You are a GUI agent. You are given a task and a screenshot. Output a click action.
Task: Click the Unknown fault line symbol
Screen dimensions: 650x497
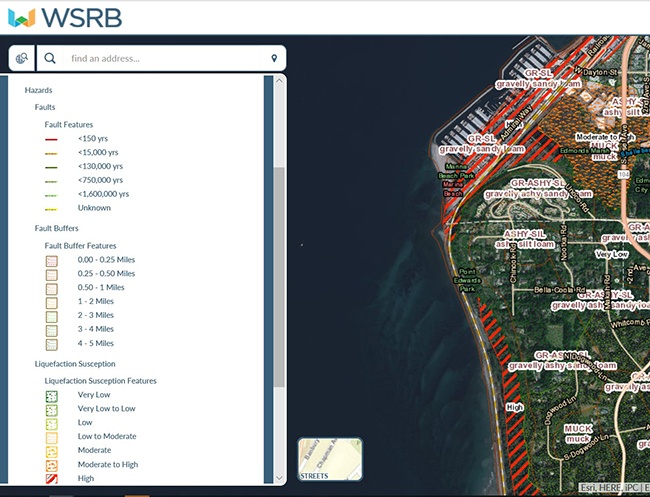pyautogui.click(x=51, y=209)
